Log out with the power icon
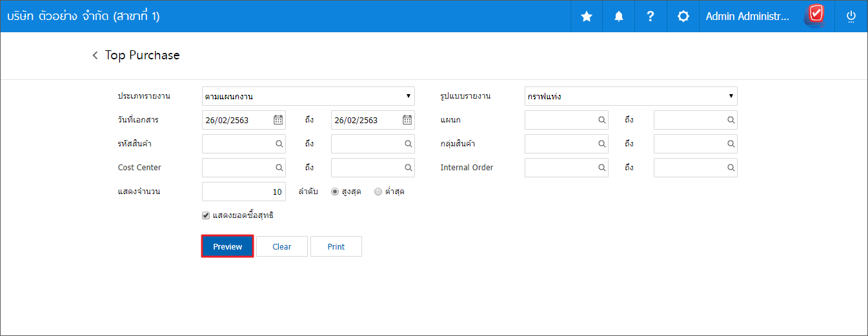Viewport: 868px width, 336px height. 851,17
